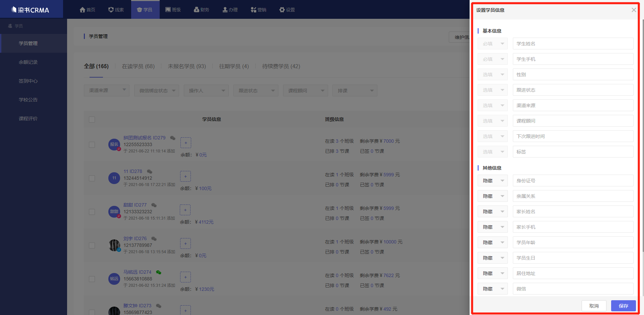The height and width of the screenshot is (315, 644).
Task: Add a tag with the plus box for ID277
Action: (x=185, y=210)
